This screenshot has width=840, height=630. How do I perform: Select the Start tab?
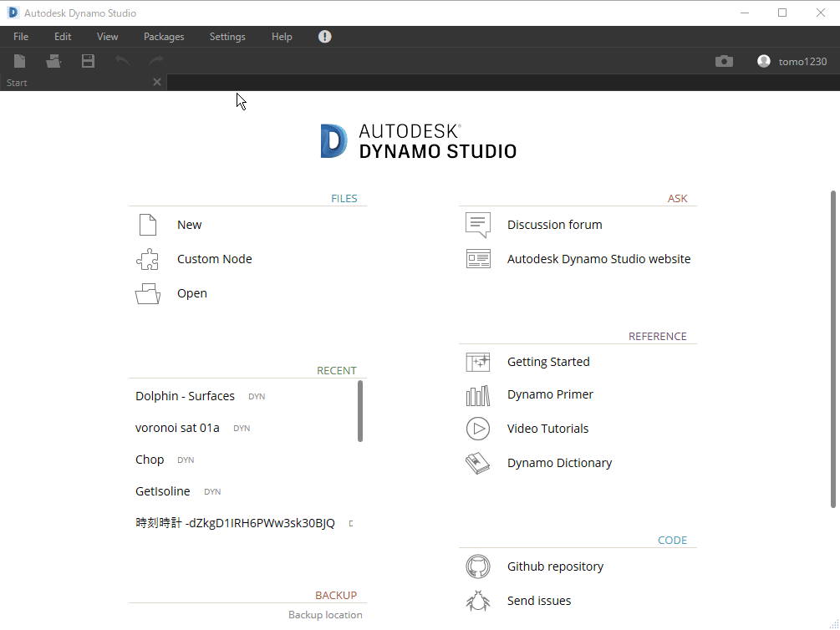(x=83, y=83)
